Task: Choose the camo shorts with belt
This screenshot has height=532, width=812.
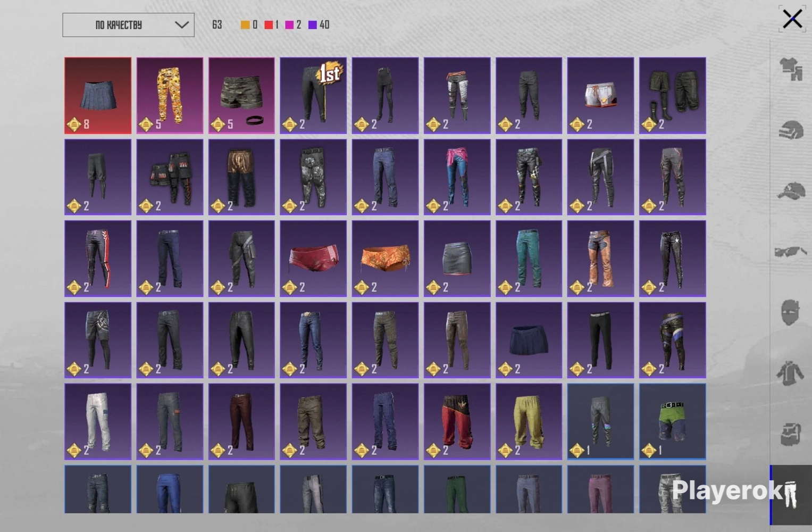Action: click(x=241, y=95)
